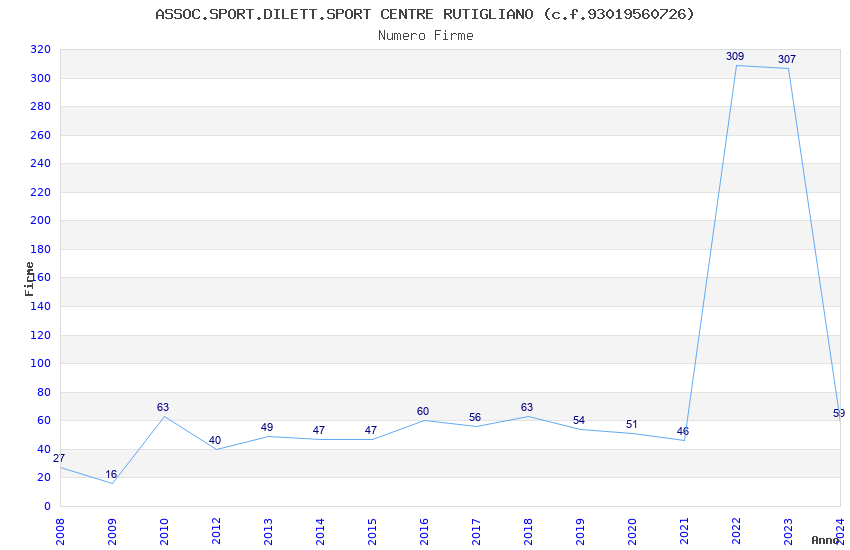Viewport: 850px width, 550px height.
Task: Click the data label 60 for 2016
Action: tap(423, 411)
